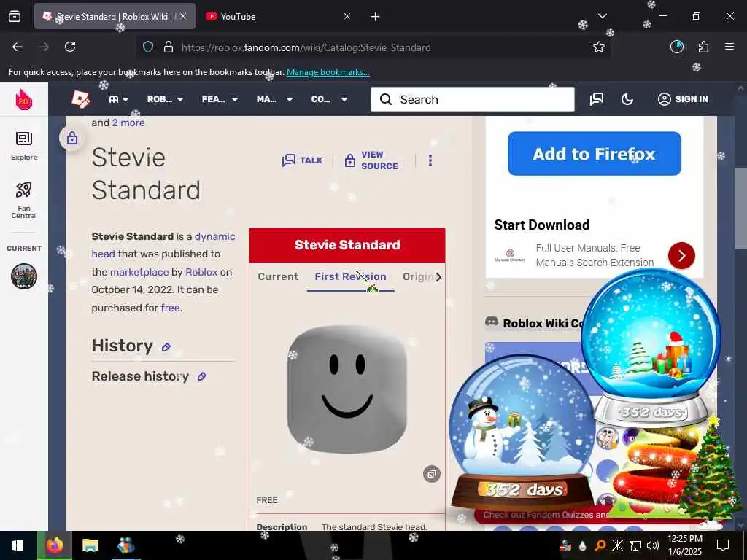747x560 pixels.
Task: Open the circular blue toolbar icon
Action: tap(677, 47)
